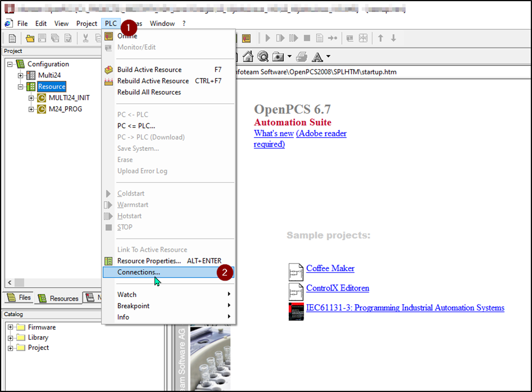Open the Coffee Maker sample project link
Viewport: 532px width, 392px height.
pos(330,268)
